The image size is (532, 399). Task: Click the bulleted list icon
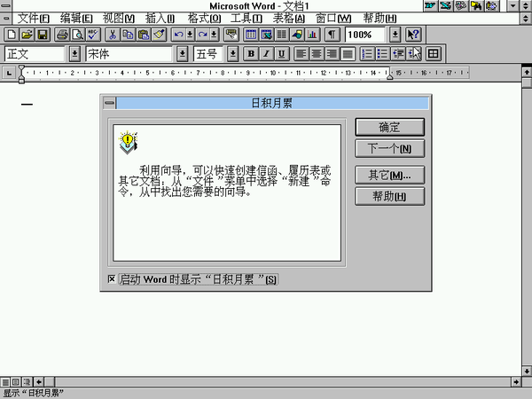click(383, 54)
